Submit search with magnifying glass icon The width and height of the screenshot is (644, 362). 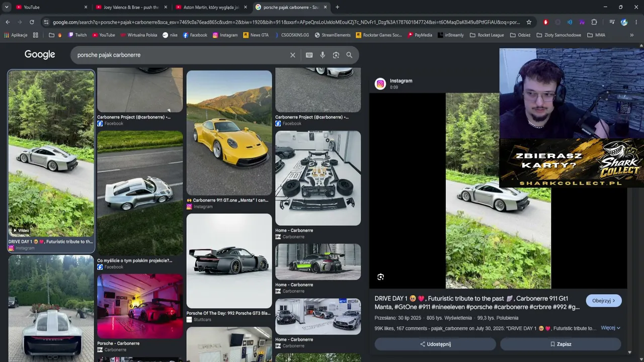coord(349,55)
